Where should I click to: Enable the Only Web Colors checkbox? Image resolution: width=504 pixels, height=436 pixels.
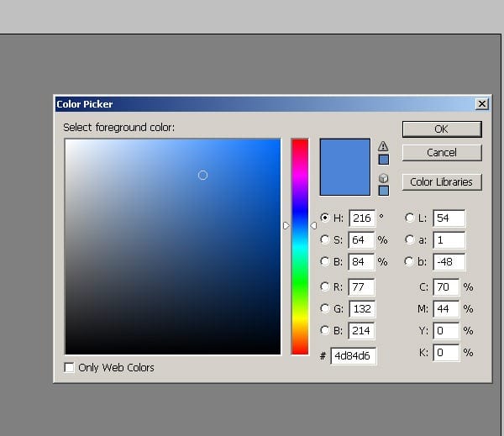tap(69, 367)
